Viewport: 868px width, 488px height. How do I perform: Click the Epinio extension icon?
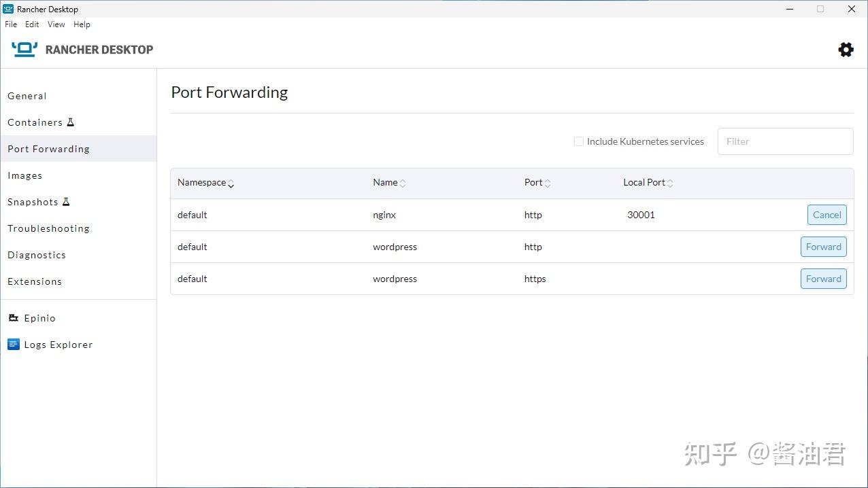(x=13, y=318)
